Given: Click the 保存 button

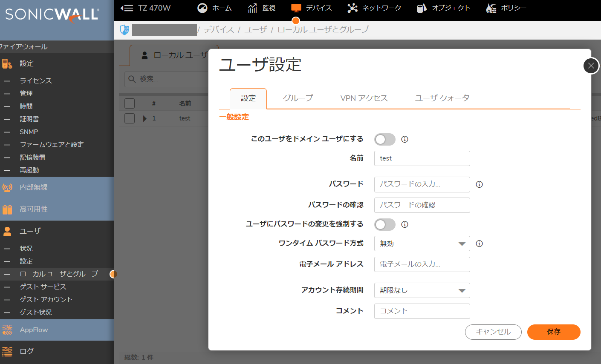Looking at the screenshot, I should (x=554, y=332).
